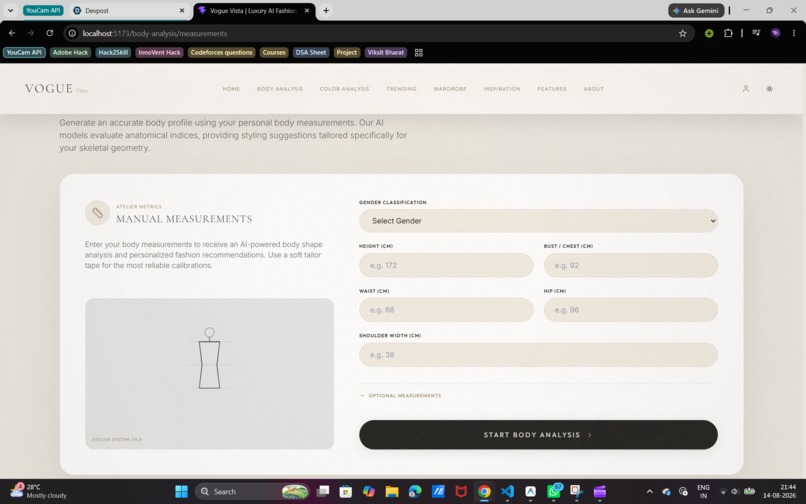Open the Windows Start menu

click(181, 492)
